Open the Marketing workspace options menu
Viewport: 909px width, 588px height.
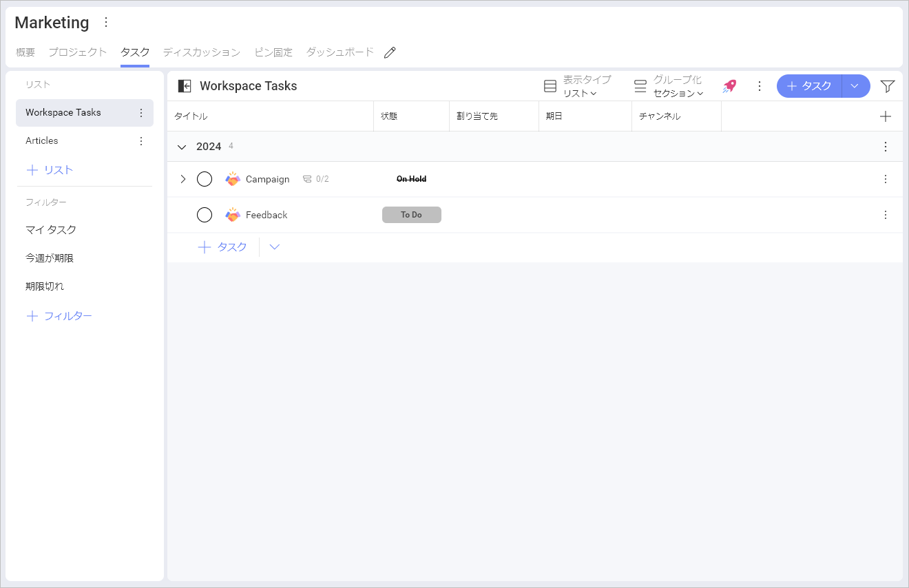pos(106,22)
